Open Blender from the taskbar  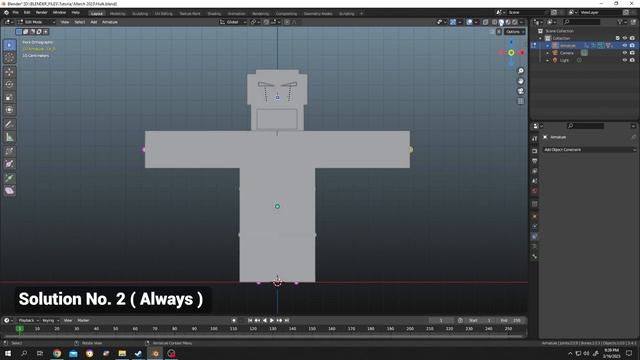[x=155, y=353]
